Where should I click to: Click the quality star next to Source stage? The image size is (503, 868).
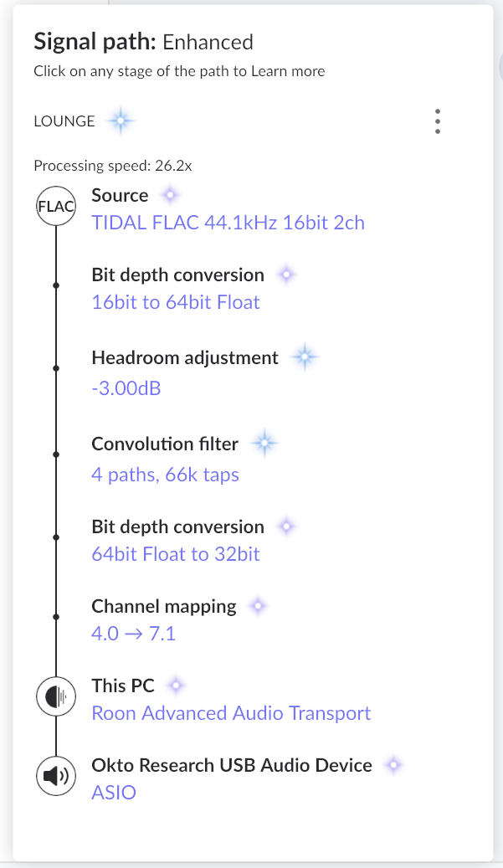point(169,193)
